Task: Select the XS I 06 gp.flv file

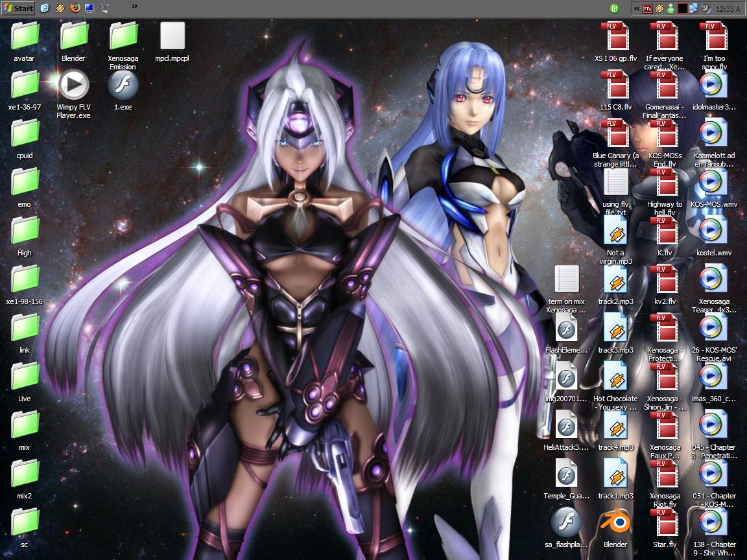Action: click(615, 42)
